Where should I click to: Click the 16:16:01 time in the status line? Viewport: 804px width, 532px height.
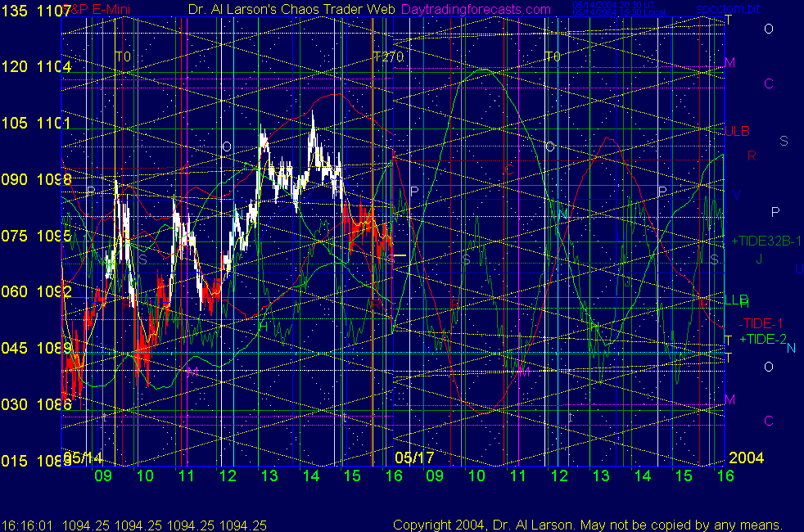[27, 525]
